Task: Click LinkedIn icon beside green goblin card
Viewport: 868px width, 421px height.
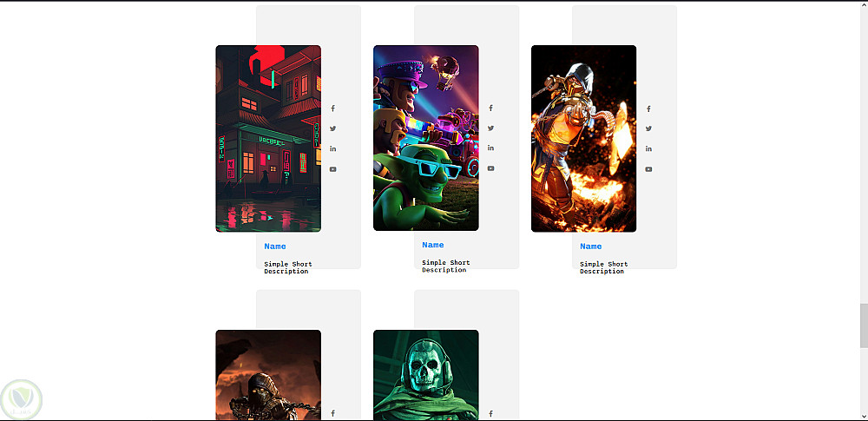Action: click(490, 148)
